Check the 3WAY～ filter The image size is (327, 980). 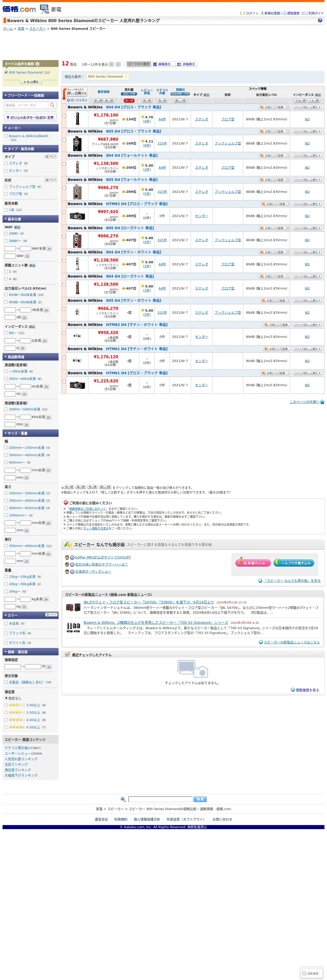[x=6, y=241]
